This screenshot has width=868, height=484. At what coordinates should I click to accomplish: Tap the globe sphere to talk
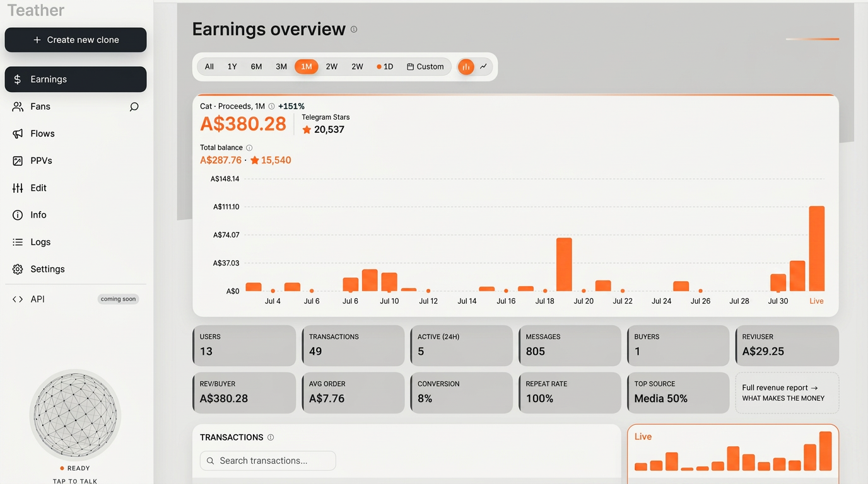click(75, 414)
